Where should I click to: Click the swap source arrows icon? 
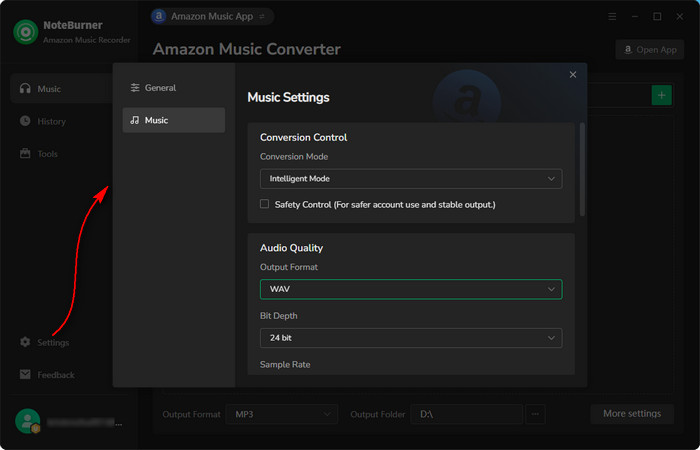262,17
